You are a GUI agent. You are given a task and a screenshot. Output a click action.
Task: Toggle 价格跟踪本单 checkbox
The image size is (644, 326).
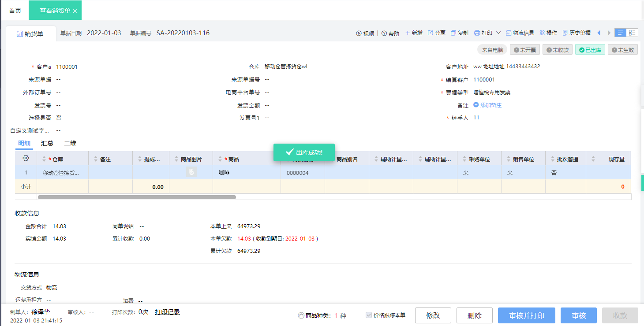[369, 315]
